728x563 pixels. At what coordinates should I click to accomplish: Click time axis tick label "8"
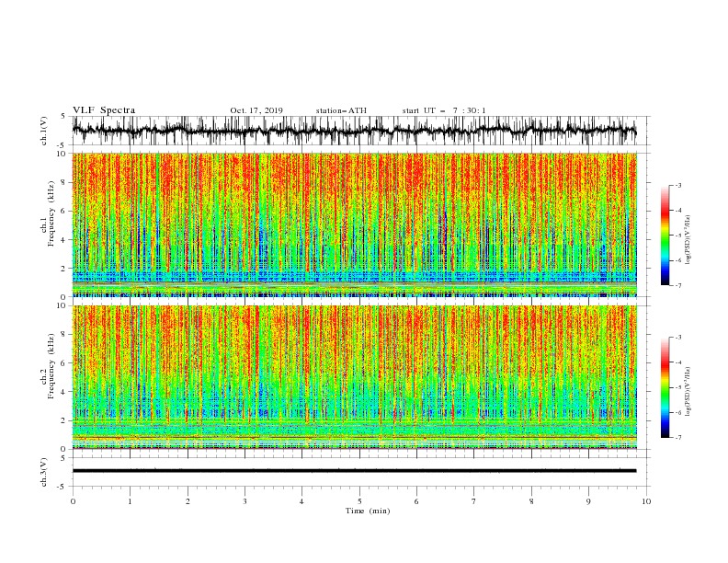point(531,501)
